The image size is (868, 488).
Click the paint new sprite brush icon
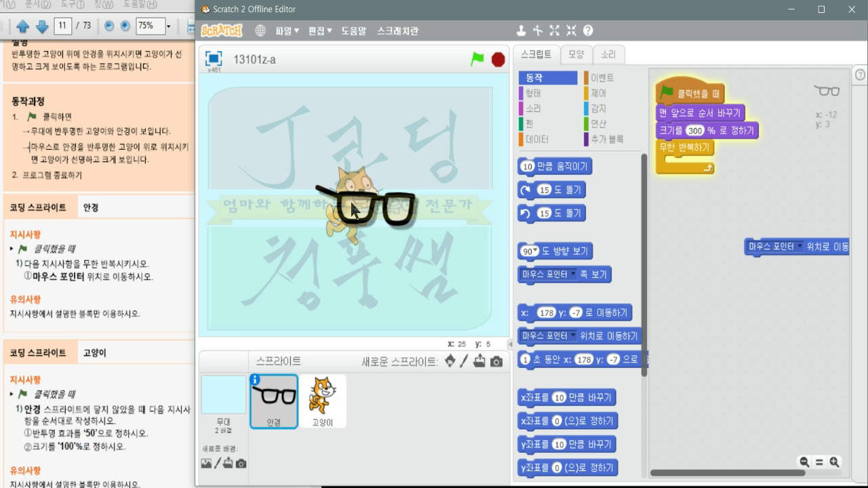point(464,362)
